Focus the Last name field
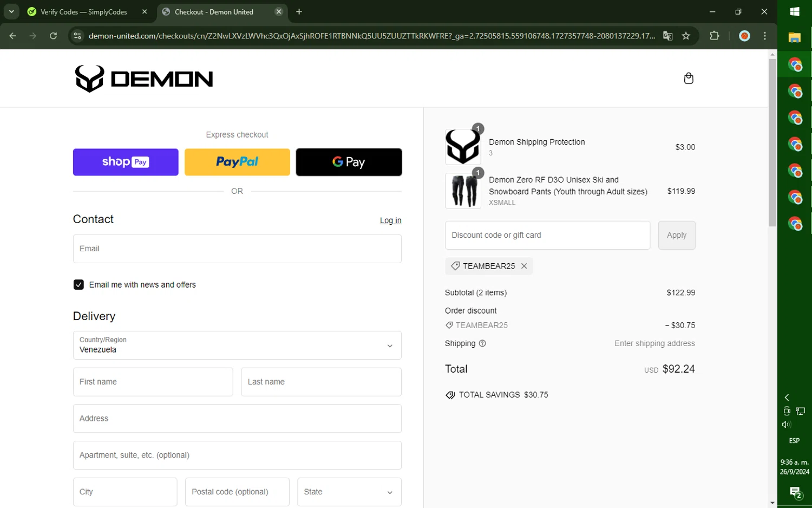The image size is (812, 508). click(321, 382)
